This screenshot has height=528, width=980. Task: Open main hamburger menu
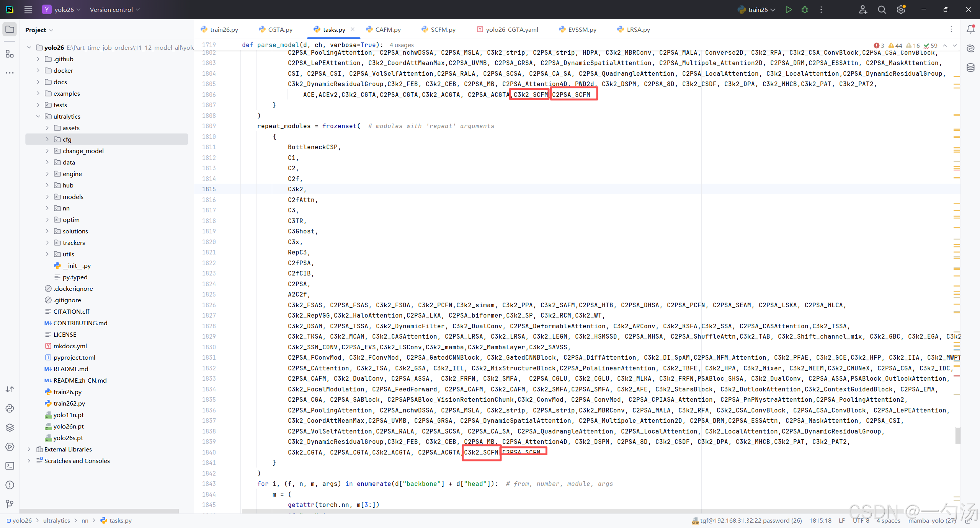click(28, 10)
